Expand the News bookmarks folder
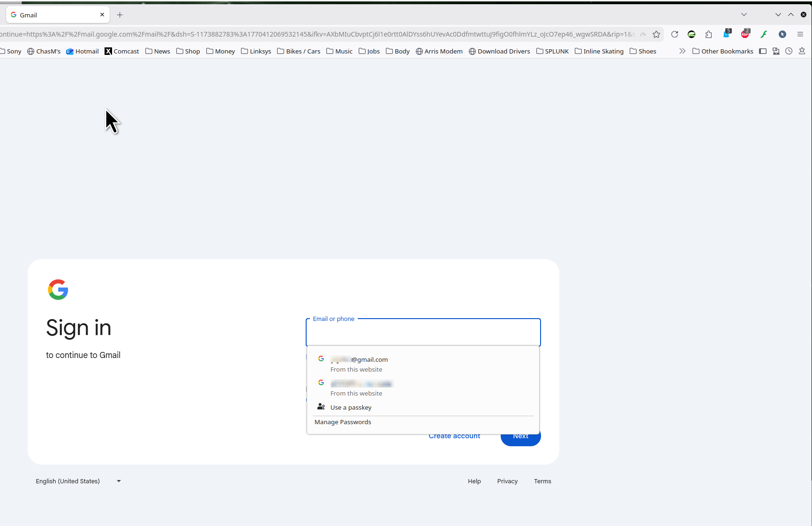 pyautogui.click(x=158, y=51)
